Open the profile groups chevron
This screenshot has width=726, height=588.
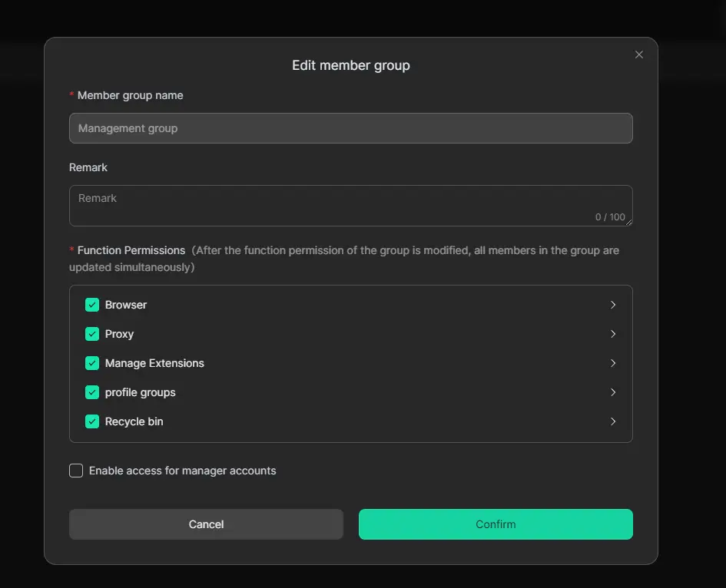click(613, 392)
